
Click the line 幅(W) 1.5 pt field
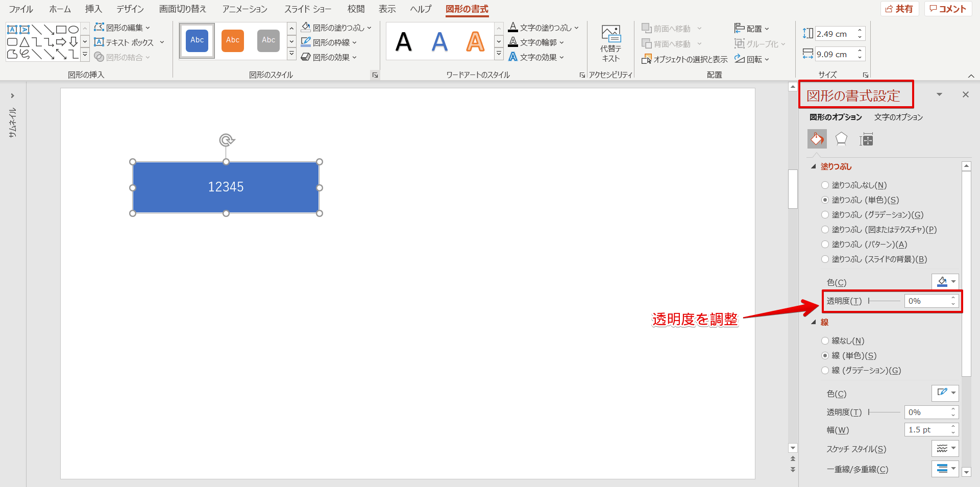click(926, 430)
